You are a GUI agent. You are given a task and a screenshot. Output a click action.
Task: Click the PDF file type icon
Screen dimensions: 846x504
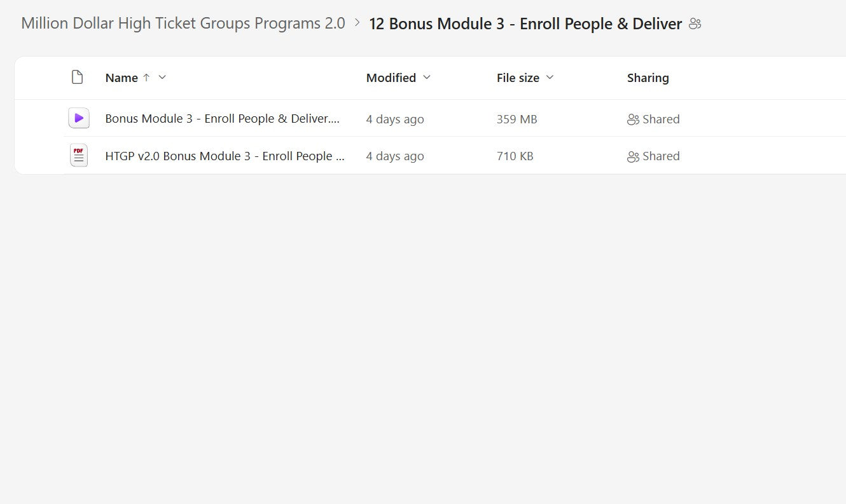79,156
